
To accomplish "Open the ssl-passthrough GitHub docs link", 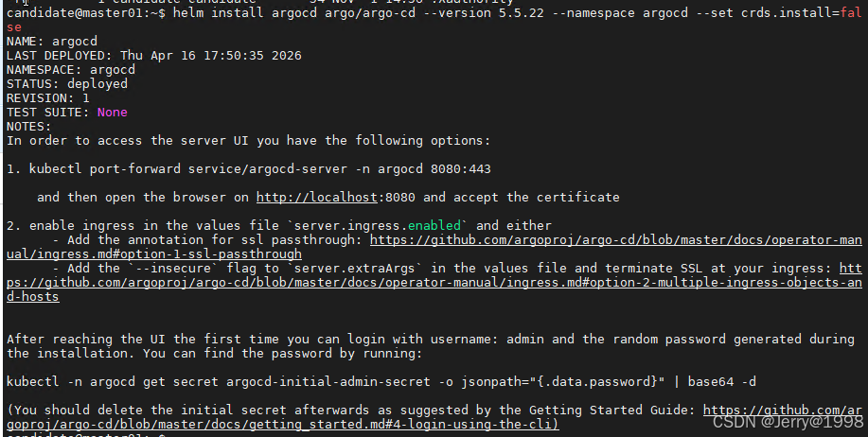I will [x=615, y=240].
